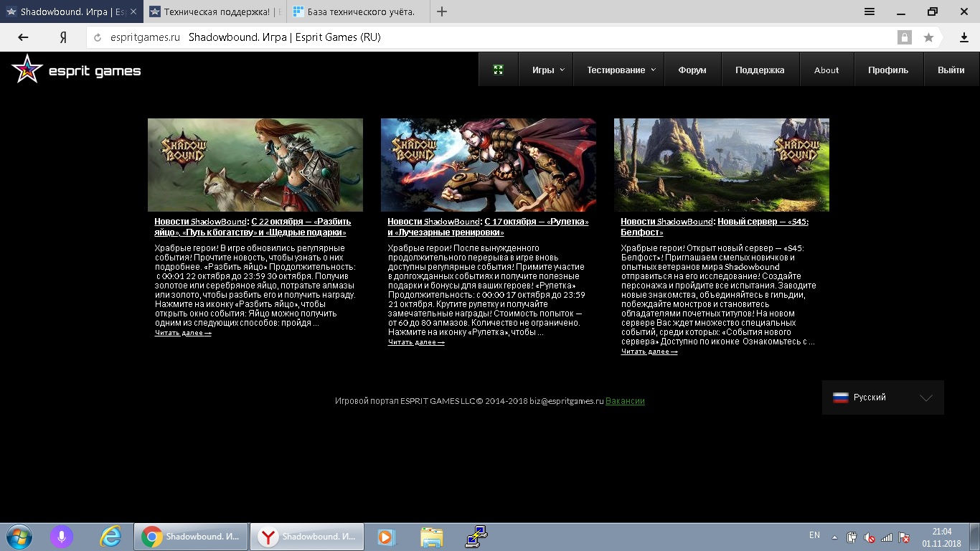Reload the page with refresh icon
Viewport: 980px width, 551px height.
(x=98, y=37)
